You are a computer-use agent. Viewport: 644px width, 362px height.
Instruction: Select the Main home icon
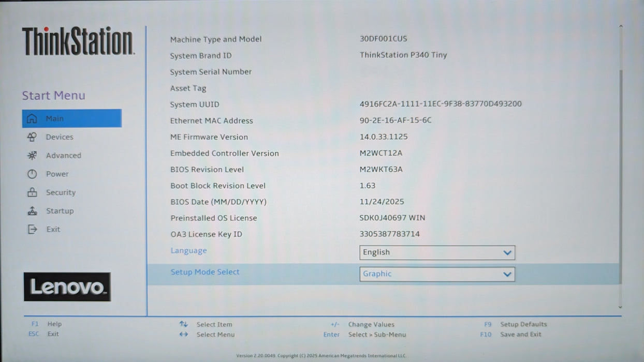32,118
